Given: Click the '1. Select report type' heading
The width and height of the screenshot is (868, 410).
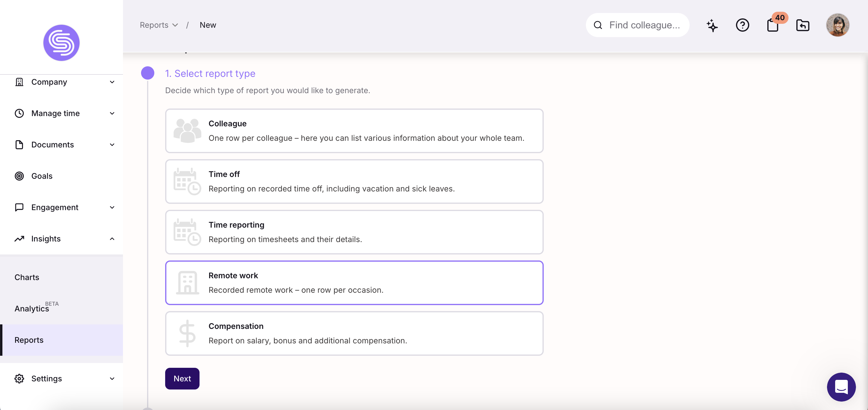Looking at the screenshot, I should tap(210, 74).
